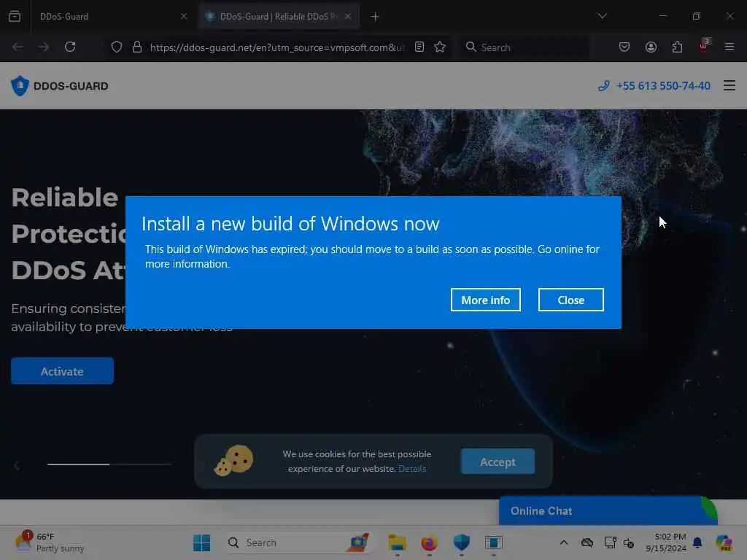Image resolution: width=747 pixels, height=560 pixels.
Task: Open Firefox recent browsing view icon
Action: 15,16
